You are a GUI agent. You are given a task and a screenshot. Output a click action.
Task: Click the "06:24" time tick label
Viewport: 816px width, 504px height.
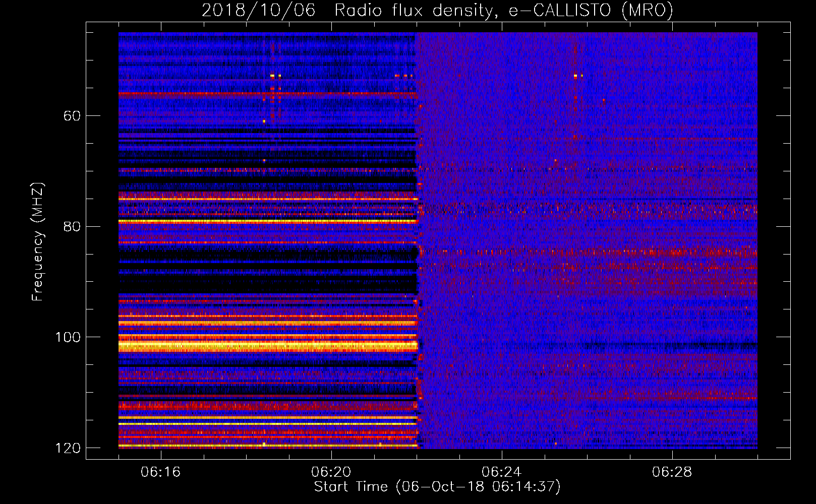click(502, 472)
